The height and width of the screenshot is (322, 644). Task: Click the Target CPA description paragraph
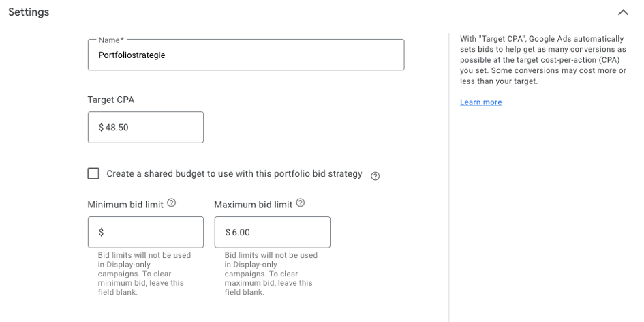pyautogui.click(x=542, y=60)
